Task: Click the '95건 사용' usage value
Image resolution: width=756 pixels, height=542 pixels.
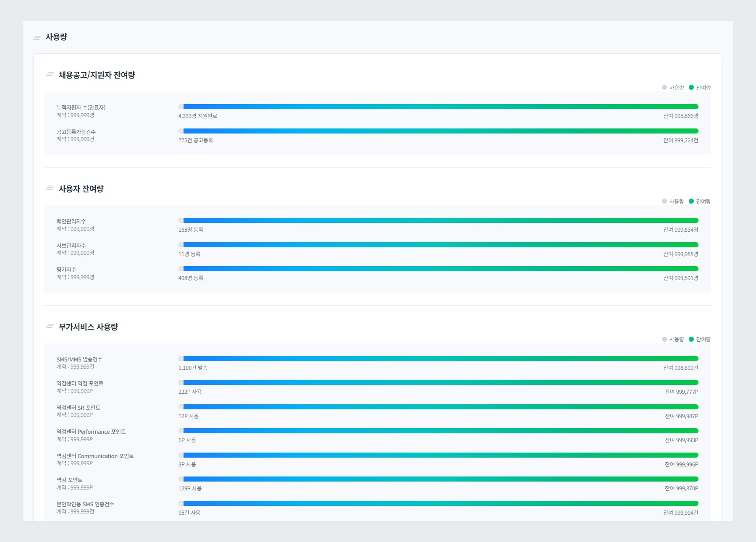Action: pos(189,513)
